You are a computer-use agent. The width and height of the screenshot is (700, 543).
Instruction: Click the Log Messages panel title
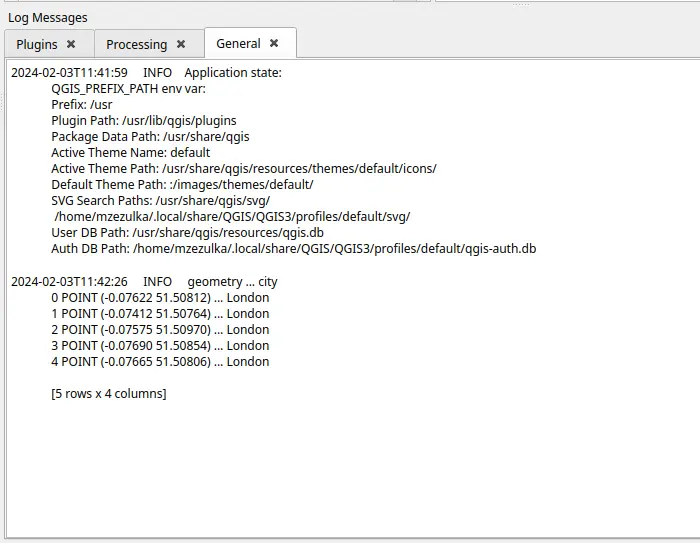click(48, 17)
